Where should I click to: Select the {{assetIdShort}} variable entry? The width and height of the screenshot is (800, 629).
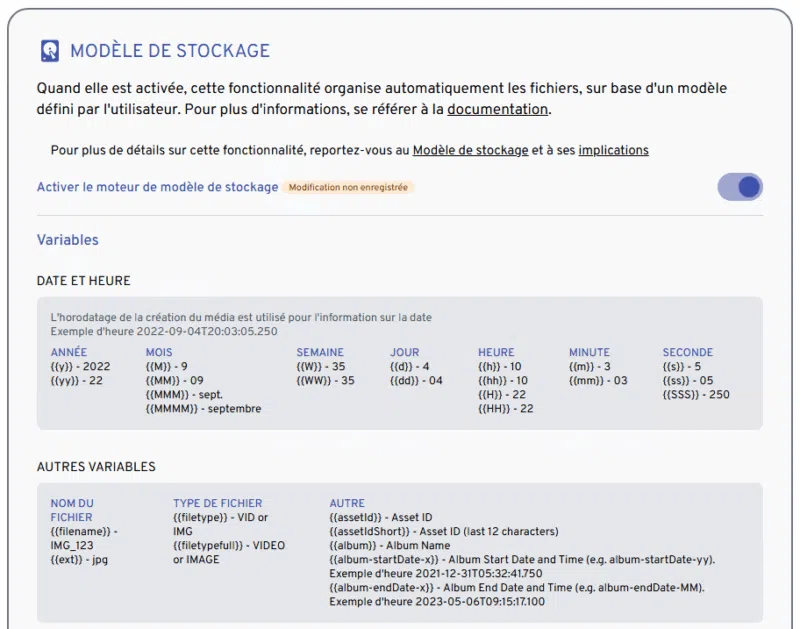[x=443, y=531]
